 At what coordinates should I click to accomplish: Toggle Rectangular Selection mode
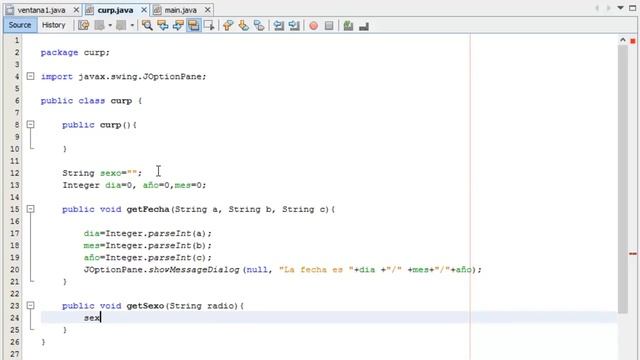[x=209, y=26]
